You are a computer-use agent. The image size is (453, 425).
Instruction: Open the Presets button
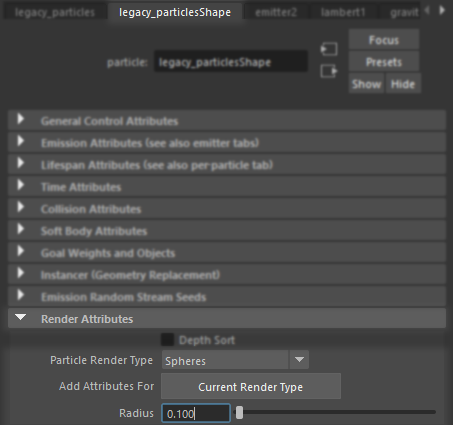tap(384, 62)
